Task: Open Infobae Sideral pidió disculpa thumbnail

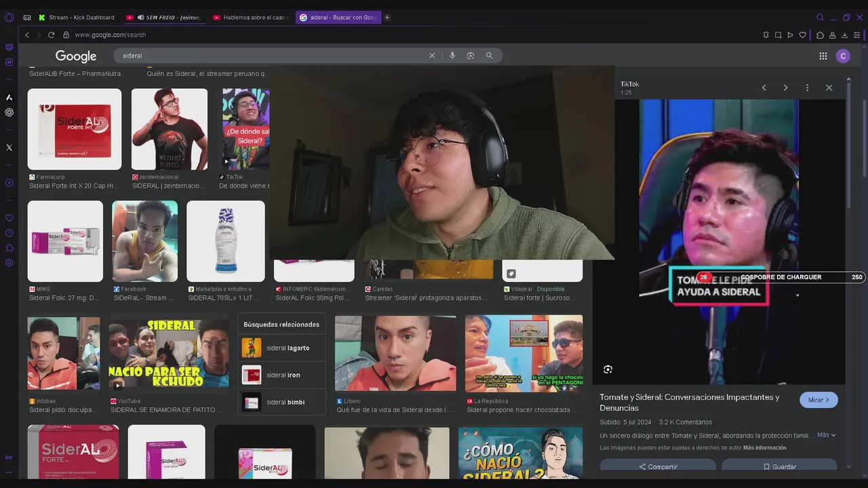Action: [x=64, y=354]
